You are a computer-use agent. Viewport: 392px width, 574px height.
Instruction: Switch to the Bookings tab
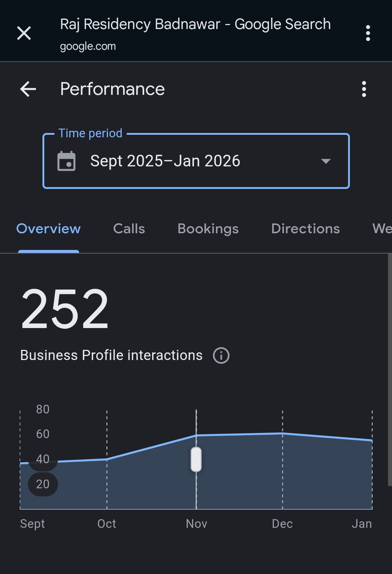[208, 229]
